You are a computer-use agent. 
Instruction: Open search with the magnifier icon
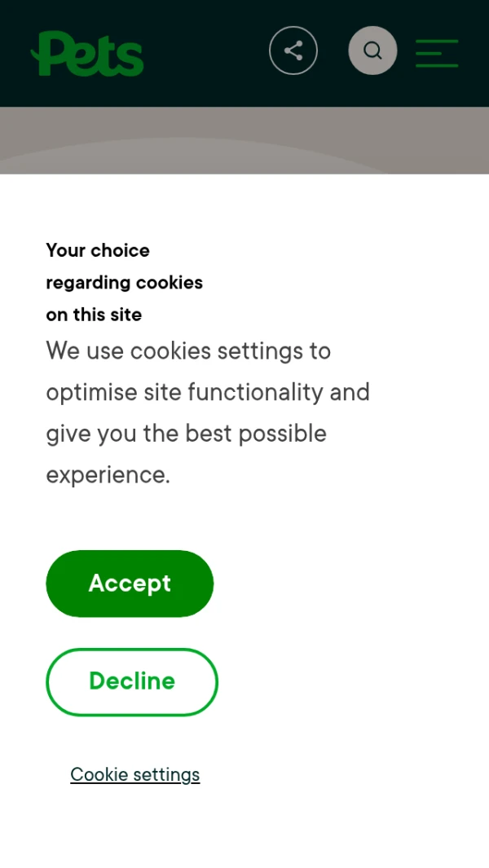tap(372, 51)
